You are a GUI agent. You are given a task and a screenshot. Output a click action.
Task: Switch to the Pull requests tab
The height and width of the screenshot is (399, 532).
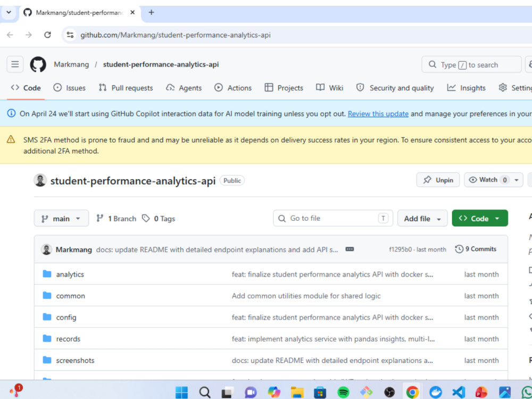pyautogui.click(x=126, y=88)
